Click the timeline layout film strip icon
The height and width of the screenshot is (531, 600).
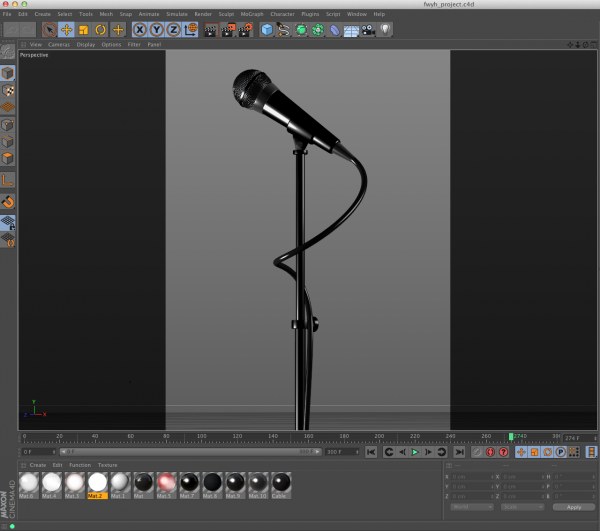point(592,452)
